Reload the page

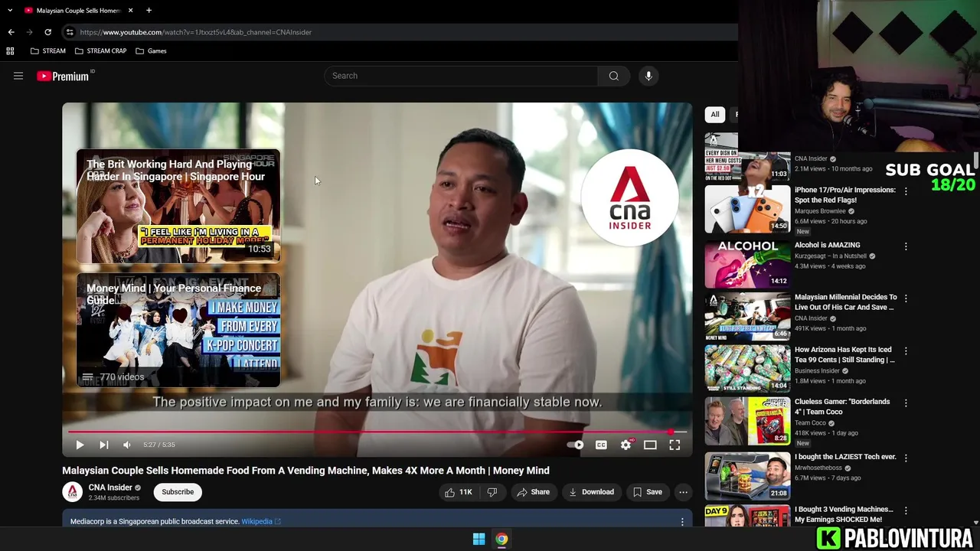coord(47,32)
